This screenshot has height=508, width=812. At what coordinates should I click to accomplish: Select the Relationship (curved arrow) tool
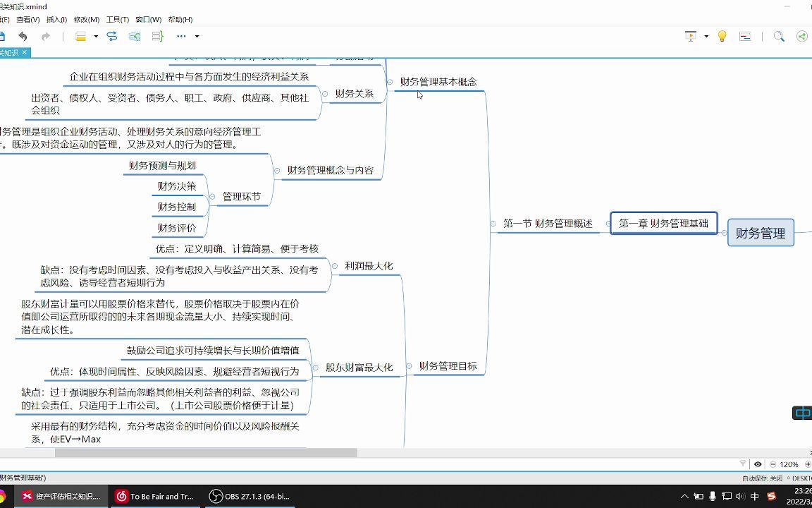pos(111,36)
